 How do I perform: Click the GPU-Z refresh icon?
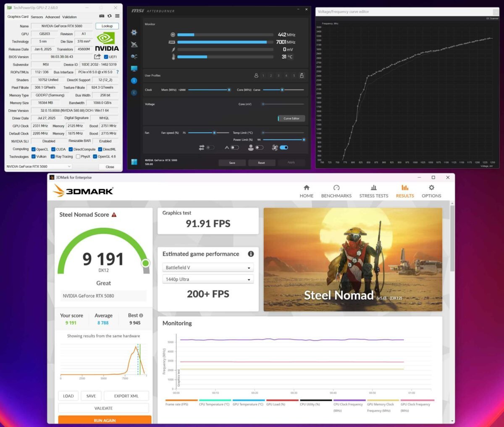point(110,16)
